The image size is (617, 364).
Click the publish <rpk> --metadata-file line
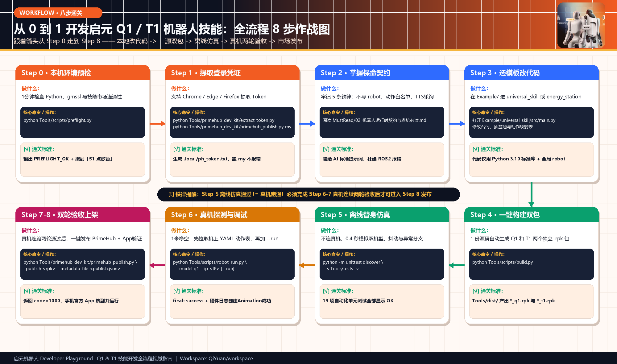point(73,269)
